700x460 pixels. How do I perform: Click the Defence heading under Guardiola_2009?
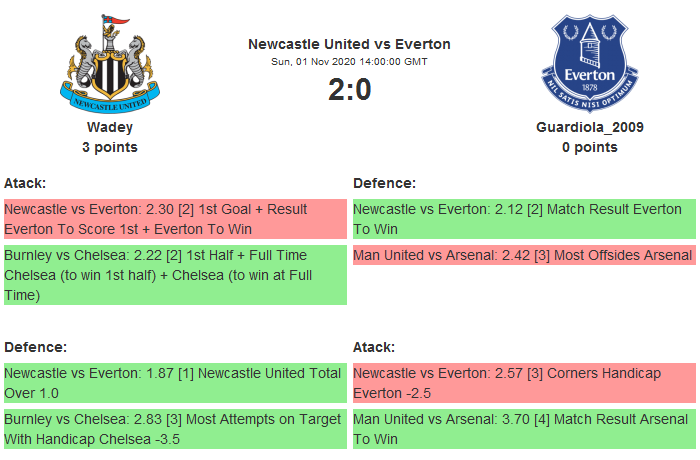pos(384,183)
